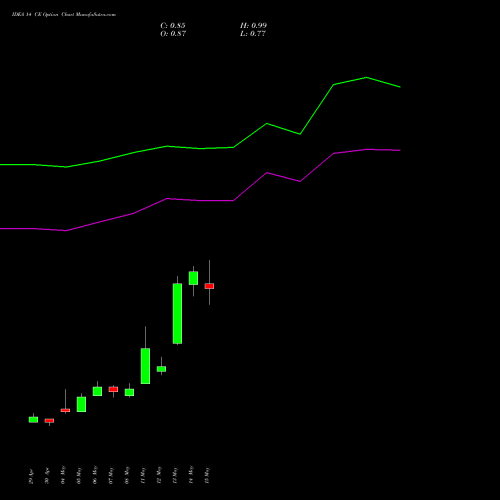Select the 04 May date label

click(x=63, y=475)
